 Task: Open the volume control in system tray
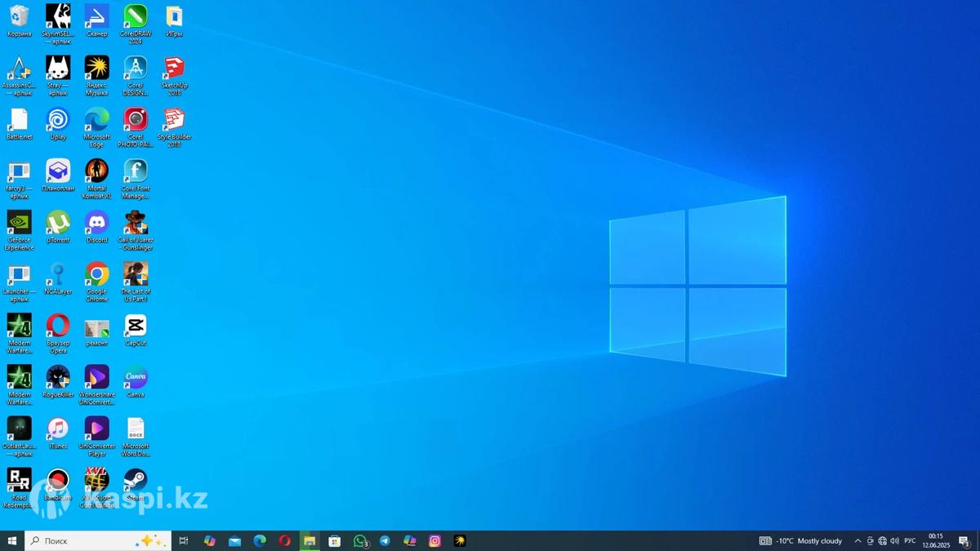point(894,541)
